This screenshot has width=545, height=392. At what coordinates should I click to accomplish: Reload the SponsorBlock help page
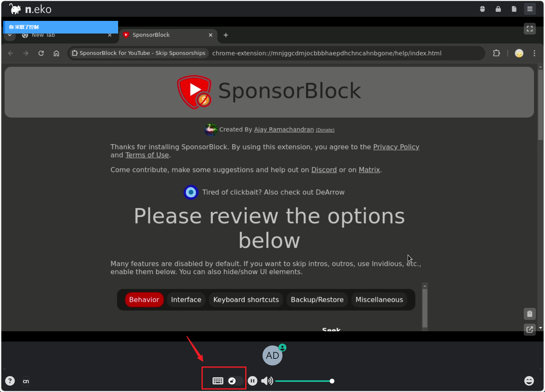(x=41, y=53)
